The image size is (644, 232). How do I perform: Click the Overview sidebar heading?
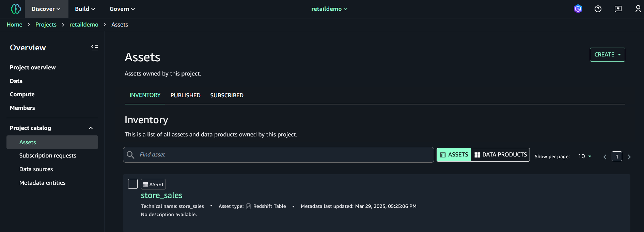28,48
